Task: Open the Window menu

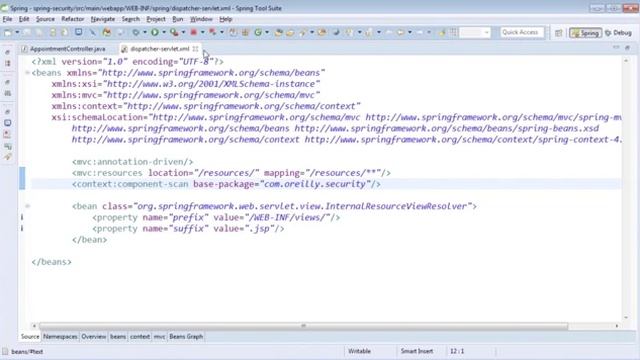Action: point(201,19)
